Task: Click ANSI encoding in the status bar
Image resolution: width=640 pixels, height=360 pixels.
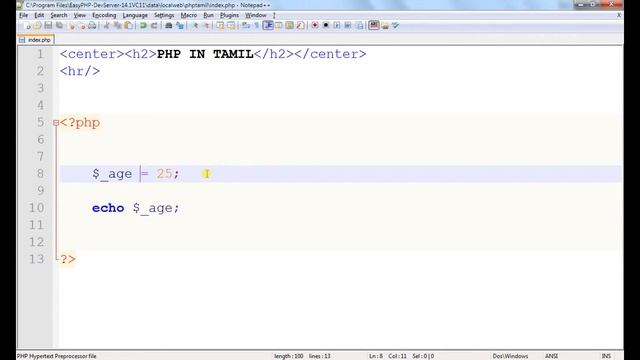Action: 551,356
